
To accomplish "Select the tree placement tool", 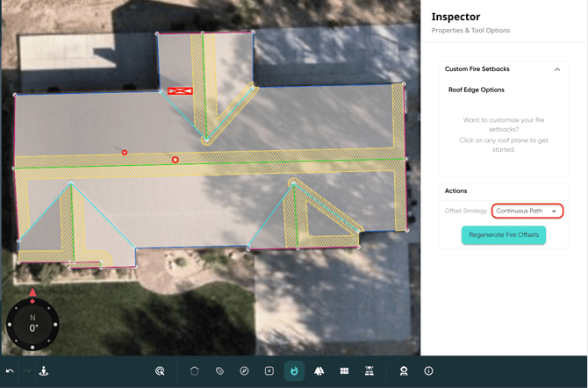I will (x=319, y=371).
